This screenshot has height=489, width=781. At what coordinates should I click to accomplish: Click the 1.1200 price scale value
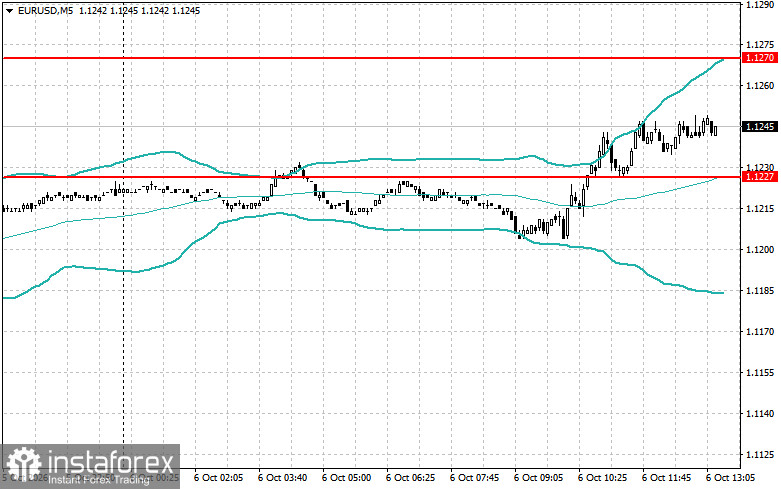pyautogui.click(x=760, y=249)
